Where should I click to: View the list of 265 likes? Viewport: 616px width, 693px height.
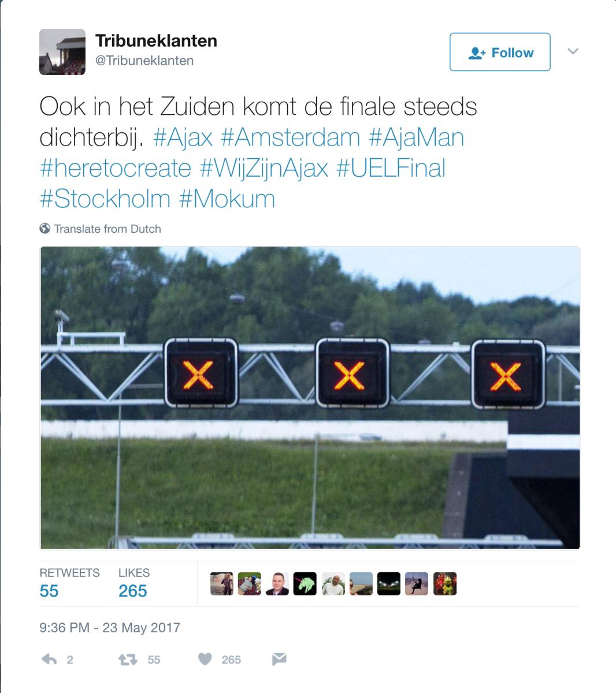(x=134, y=582)
